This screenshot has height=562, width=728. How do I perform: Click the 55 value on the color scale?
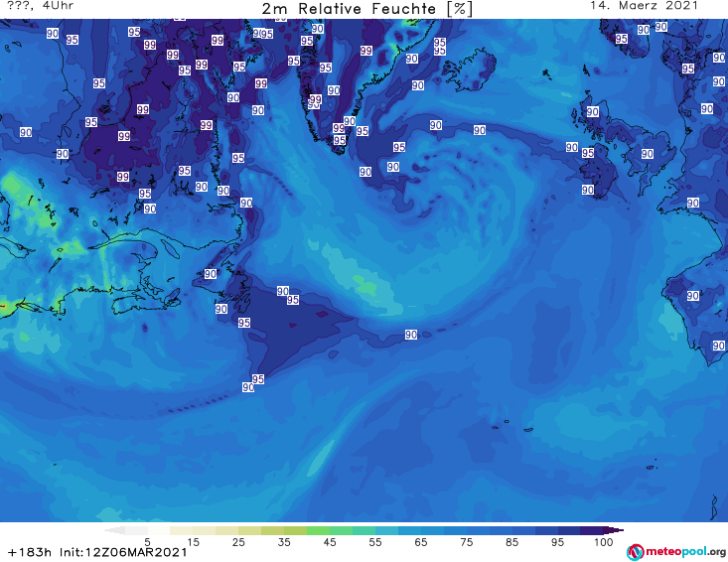(374, 542)
